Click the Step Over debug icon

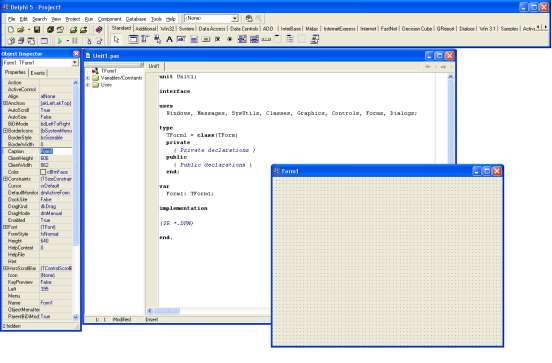coord(99,41)
